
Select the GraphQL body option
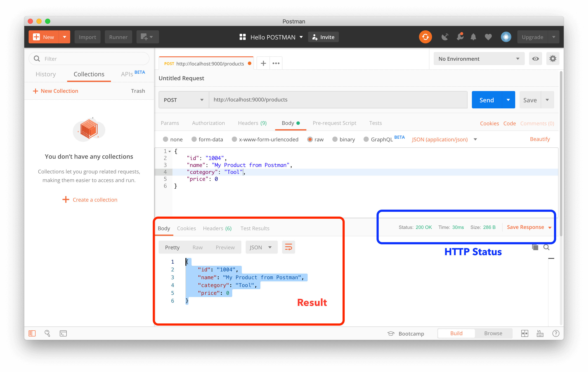(366, 139)
